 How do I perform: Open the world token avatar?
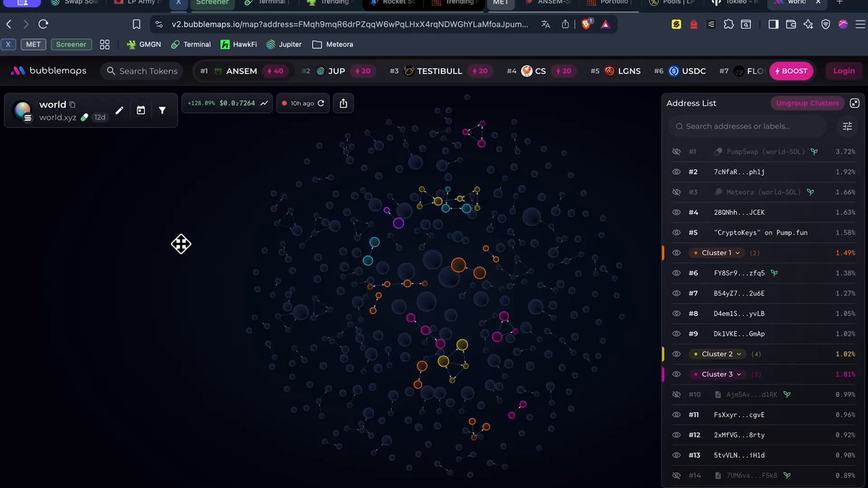(x=23, y=111)
